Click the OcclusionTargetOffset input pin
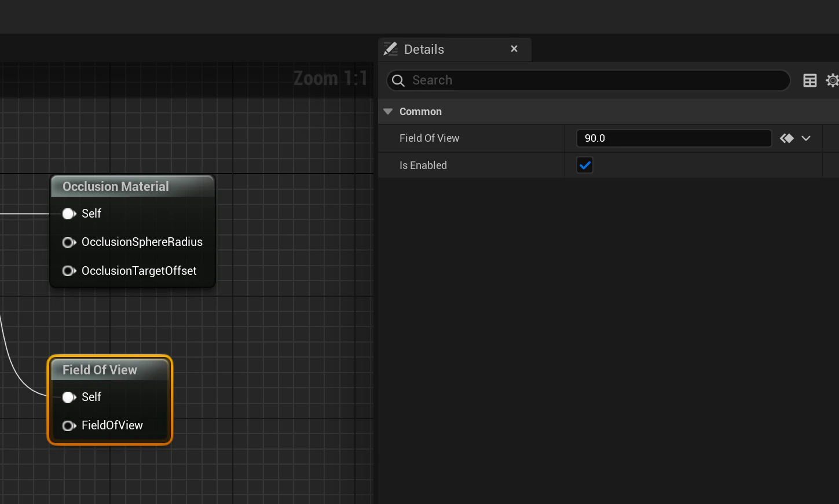Viewport: 839px width, 504px height. click(x=69, y=271)
